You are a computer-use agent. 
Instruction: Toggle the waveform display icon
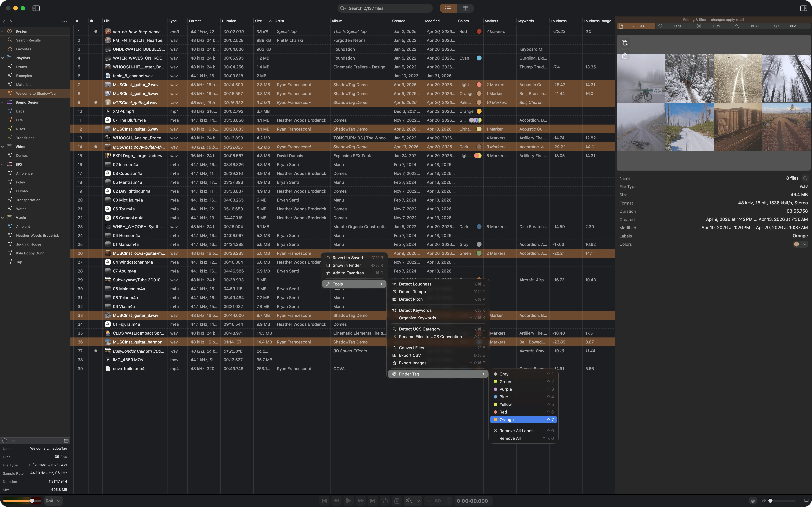753,501
